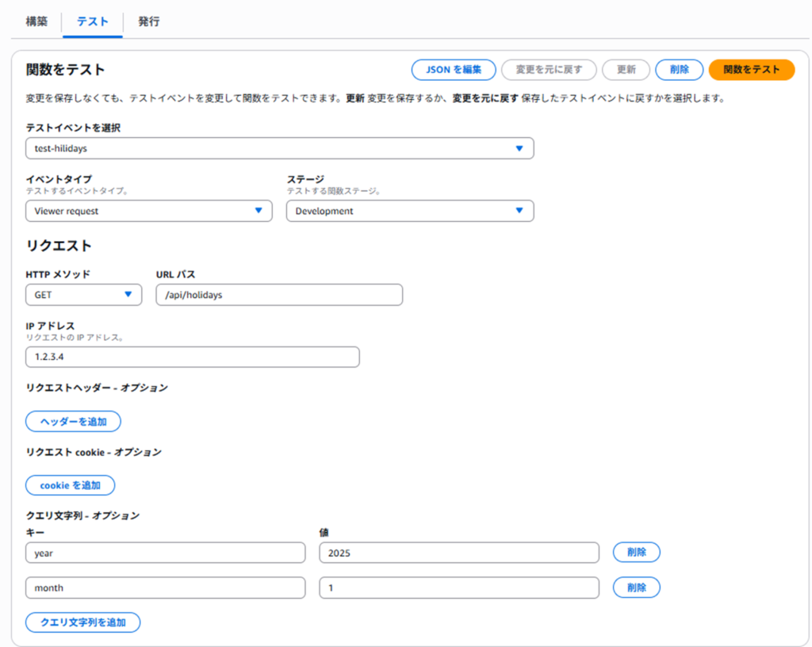Click the 更新 button
Screen dimensions: 812x647
pos(626,70)
